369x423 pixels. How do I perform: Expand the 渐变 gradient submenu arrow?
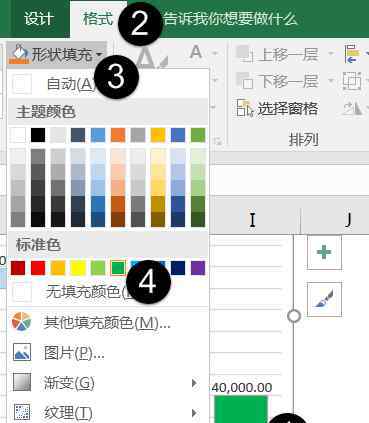[x=194, y=383]
